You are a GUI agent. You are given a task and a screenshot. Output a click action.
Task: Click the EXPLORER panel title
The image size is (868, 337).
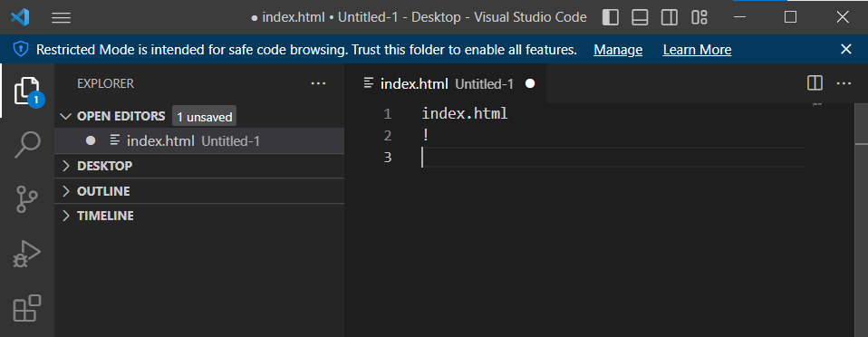tap(105, 83)
